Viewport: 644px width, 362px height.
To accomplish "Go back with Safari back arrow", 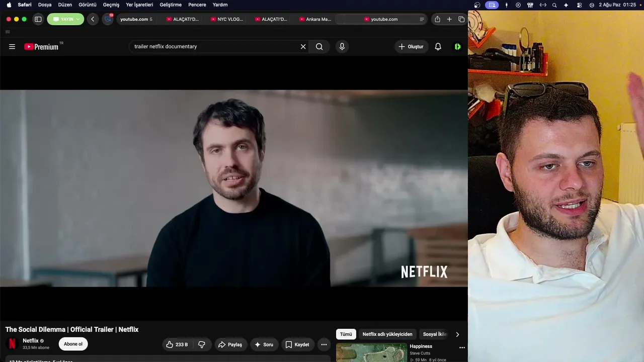I will 93,19.
